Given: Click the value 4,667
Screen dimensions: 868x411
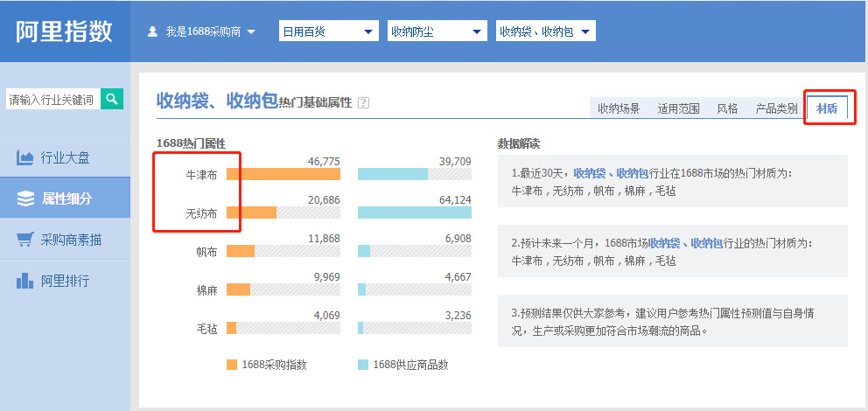Looking at the screenshot, I should (x=458, y=276).
